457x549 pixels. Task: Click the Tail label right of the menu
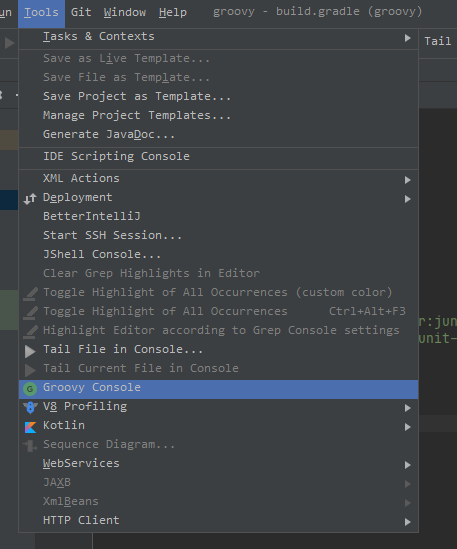coord(438,41)
